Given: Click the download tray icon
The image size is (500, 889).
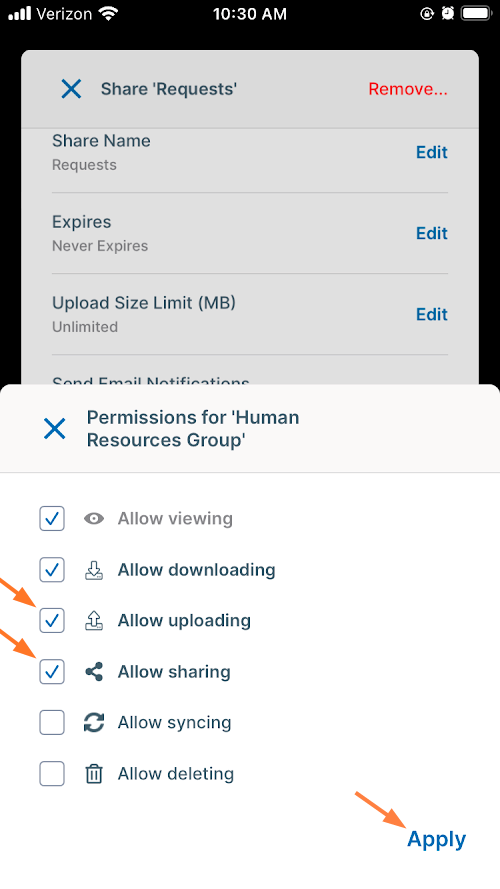Looking at the screenshot, I should tap(94, 570).
